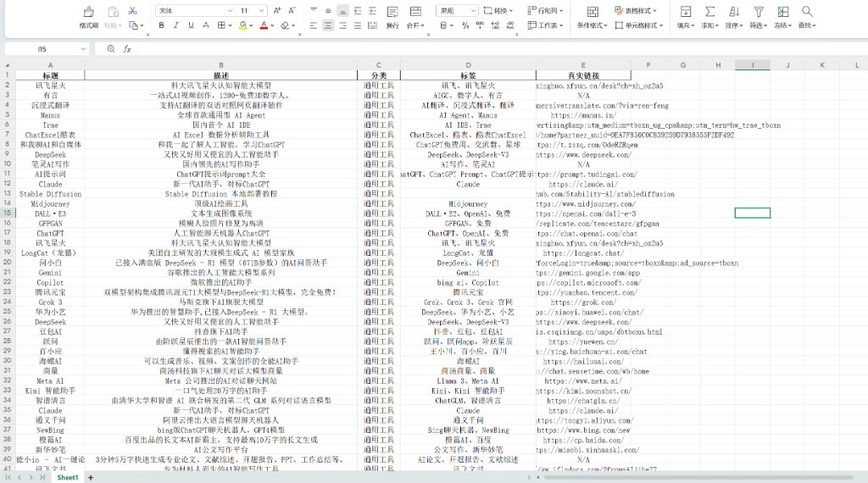Click the yellow fill color swatch
Viewport: 868px width, 483px height.
(243, 25)
